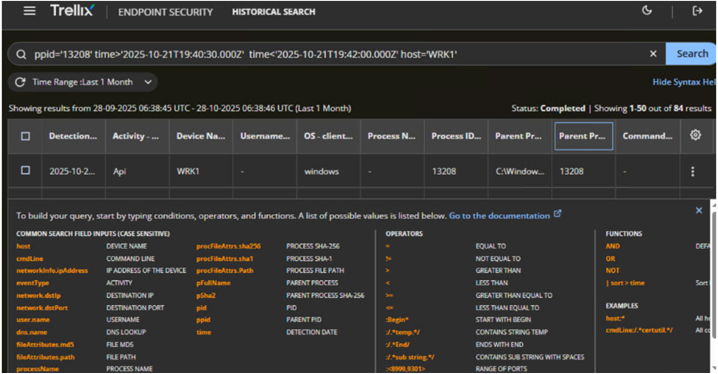Screen dimensions: 718x374
Task: Insert the network.dstPort search field
Action: coord(42,308)
